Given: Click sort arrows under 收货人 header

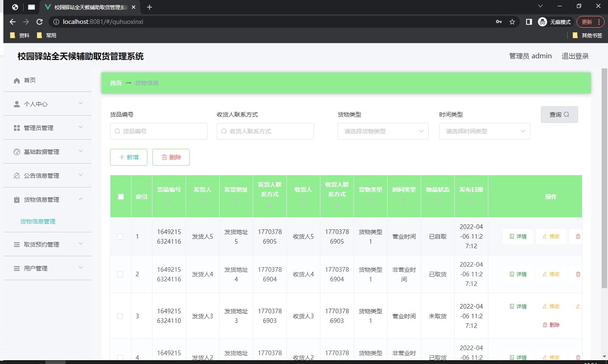Looking at the screenshot, I should (x=304, y=201).
